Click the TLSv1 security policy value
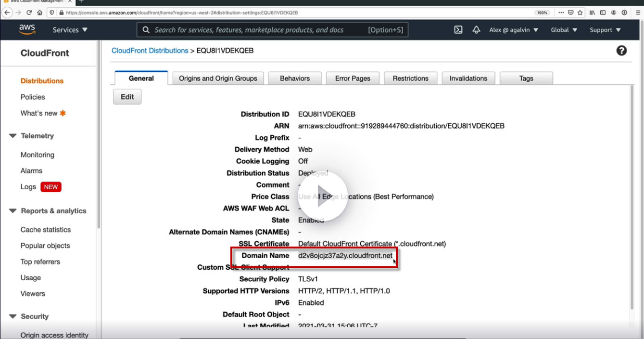Viewport: 644px width, 339px height. (x=308, y=279)
